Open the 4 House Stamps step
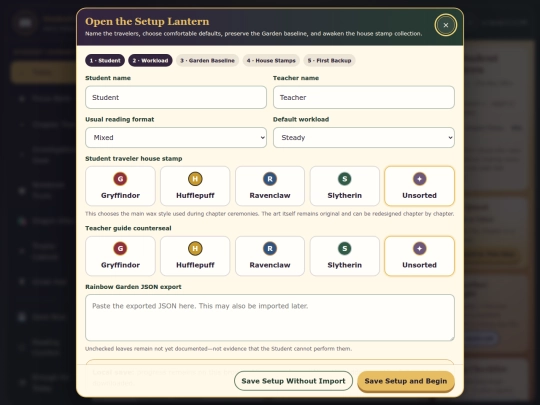Image resolution: width=540 pixels, height=405 pixels. (x=271, y=61)
